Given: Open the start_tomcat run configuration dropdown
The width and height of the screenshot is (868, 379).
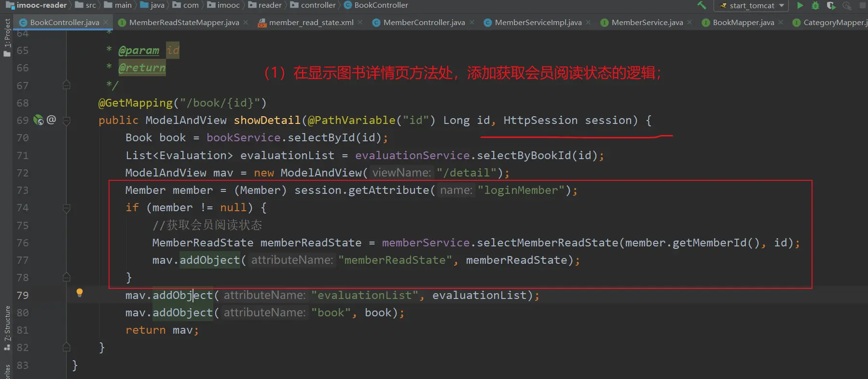Looking at the screenshot, I should click(751, 5).
